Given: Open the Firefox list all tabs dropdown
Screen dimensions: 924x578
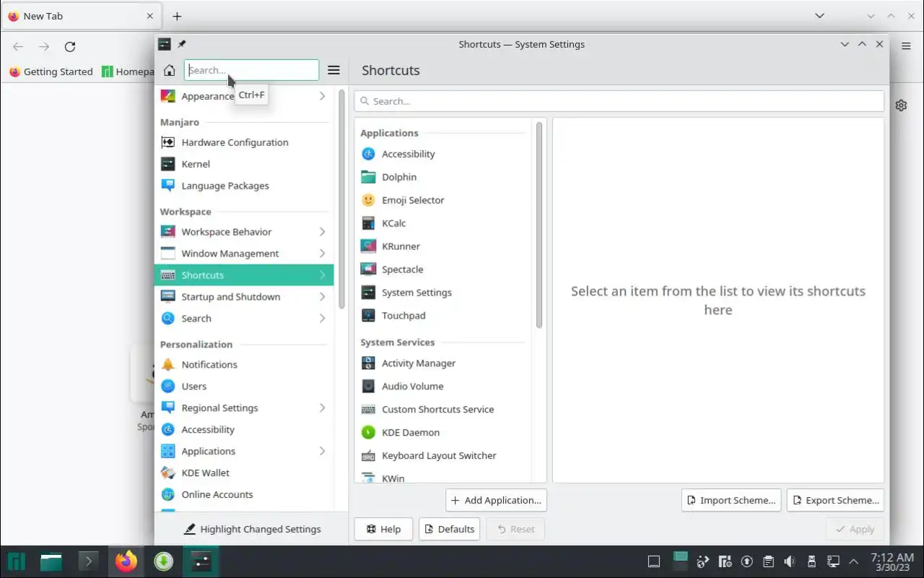Looking at the screenshot, I should tap(820, 16).
